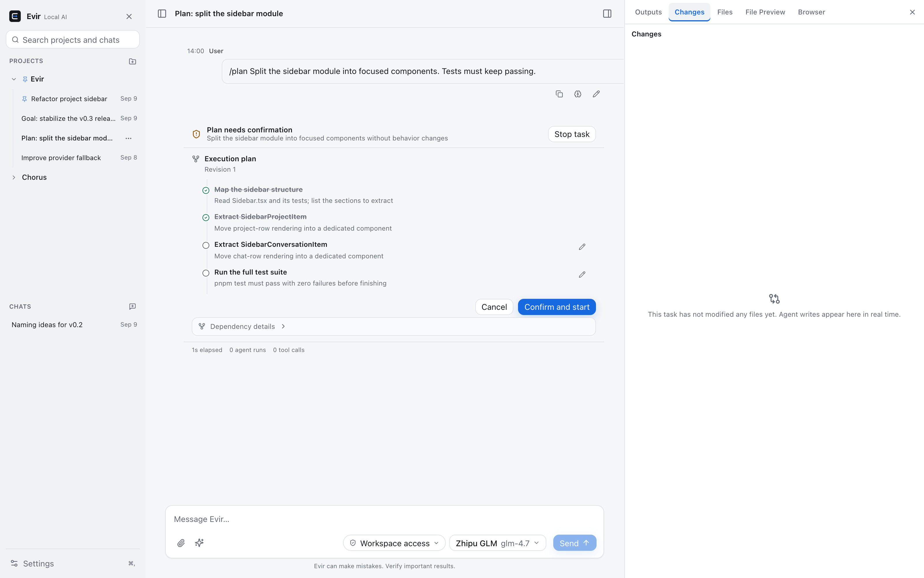Image resolution: width=924 pixels, height=578 pixels.
Task: Edit the user message with pencil icon
Action: tap(596, 94)
